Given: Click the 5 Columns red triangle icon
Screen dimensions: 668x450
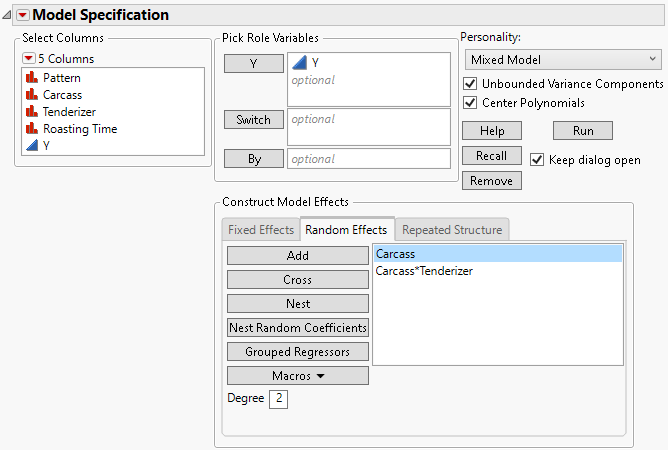Looking at the screenshot, I should tap(28, 59).
